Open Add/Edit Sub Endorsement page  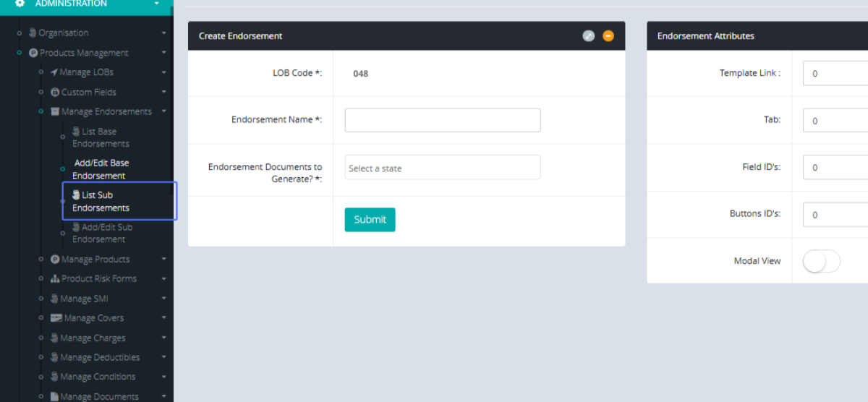coord(101,233)
